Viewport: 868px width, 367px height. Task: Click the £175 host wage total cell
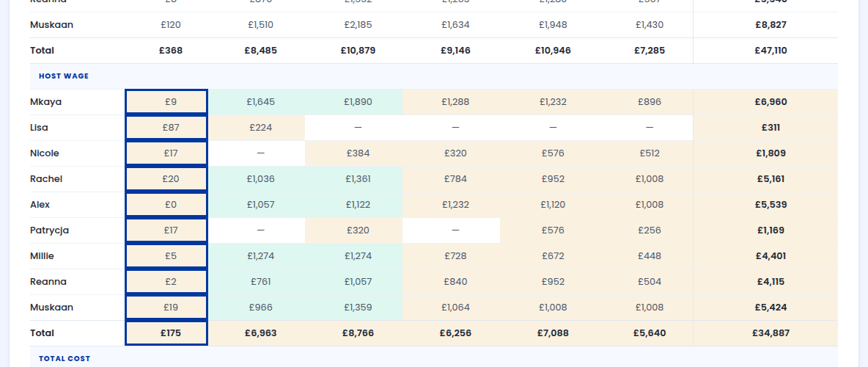point(166,333)
